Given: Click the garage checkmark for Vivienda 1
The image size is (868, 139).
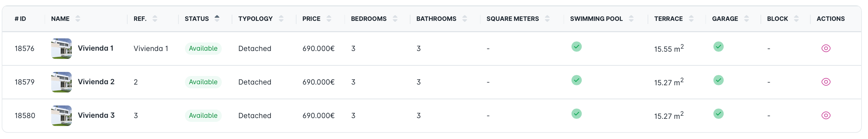Looking at the screenshot, I should click(718, 47).
